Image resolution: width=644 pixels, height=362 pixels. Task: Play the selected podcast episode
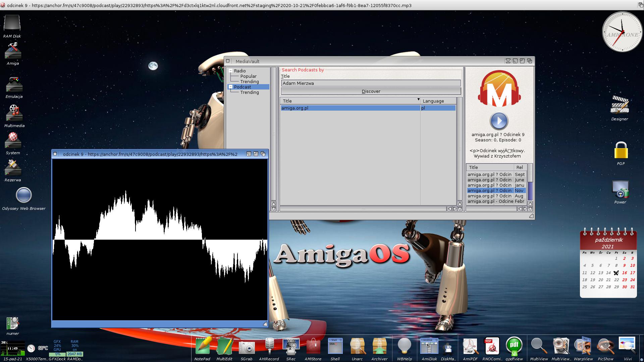coord(499,121)
